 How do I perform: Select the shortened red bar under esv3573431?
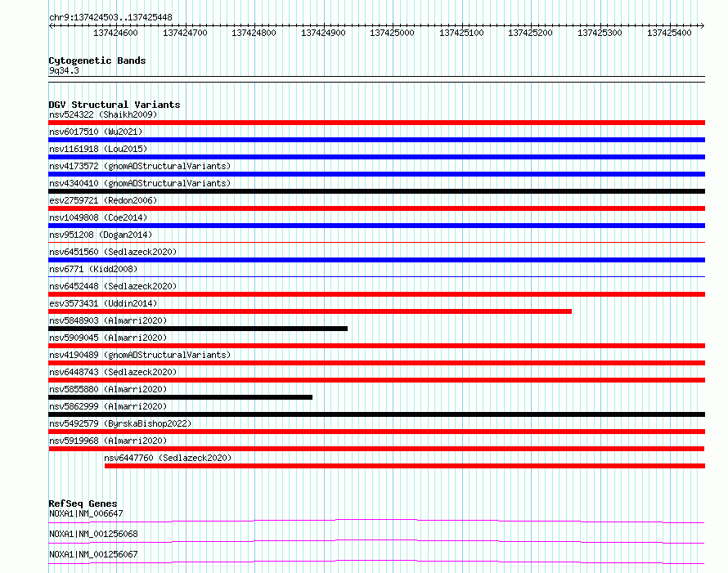click(x=310, y=311)
